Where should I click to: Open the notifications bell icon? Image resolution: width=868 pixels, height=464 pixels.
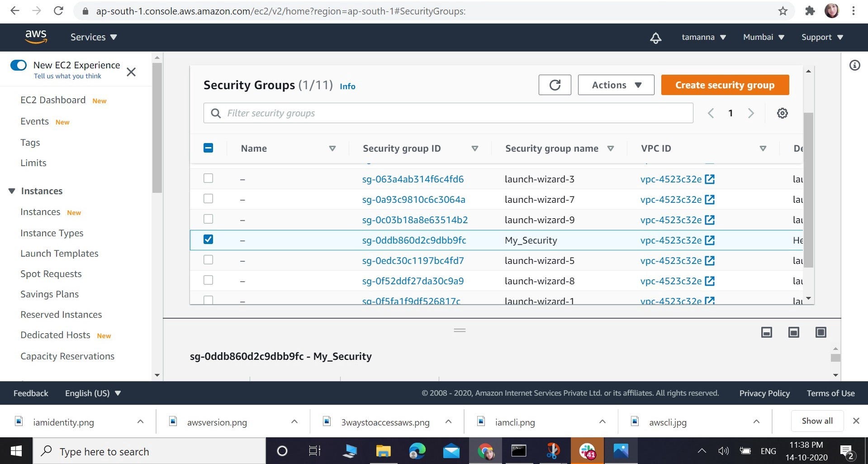pos(655,38)
